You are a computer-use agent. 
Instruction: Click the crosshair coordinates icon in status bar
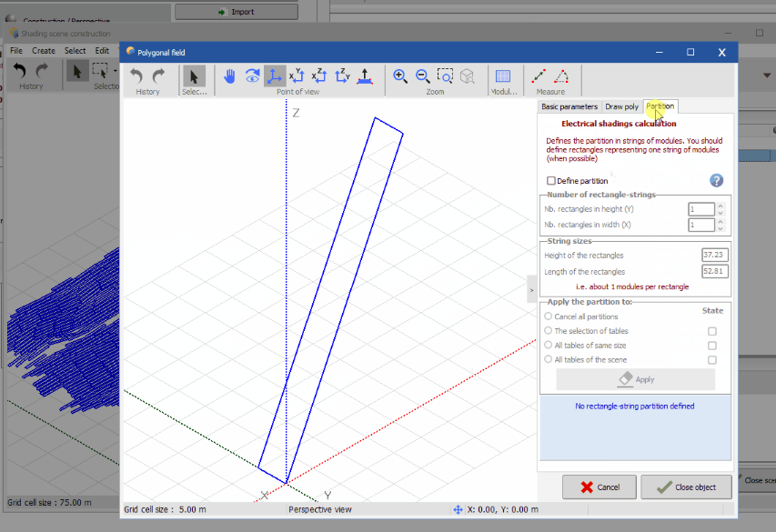(458, 509)
